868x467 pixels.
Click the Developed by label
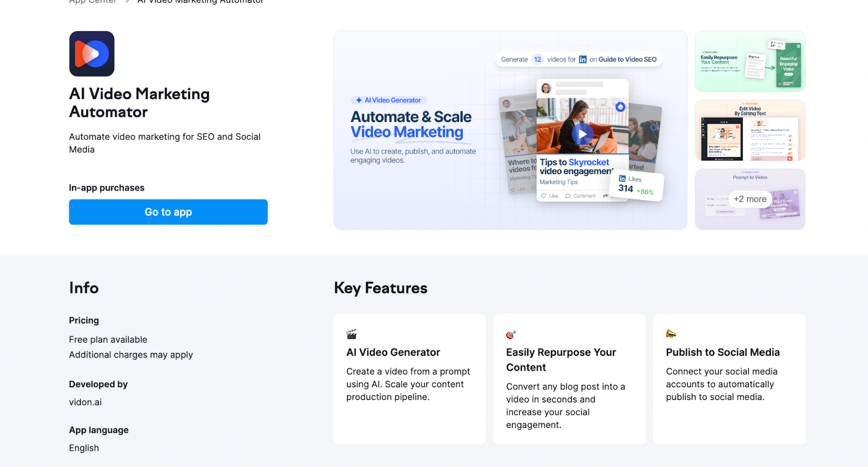[x=98, y=385]
